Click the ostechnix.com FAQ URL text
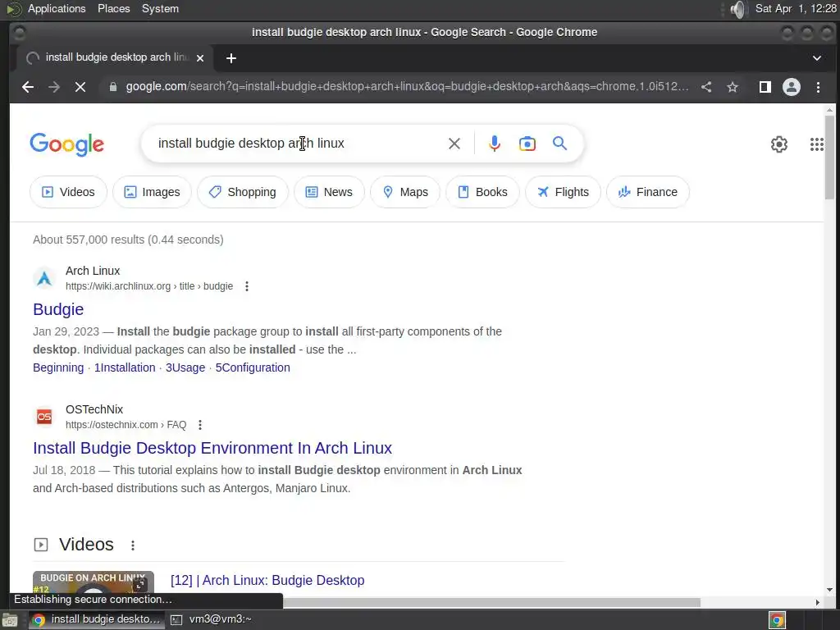The width and height of the screenshot is (840, 630). 126,425
